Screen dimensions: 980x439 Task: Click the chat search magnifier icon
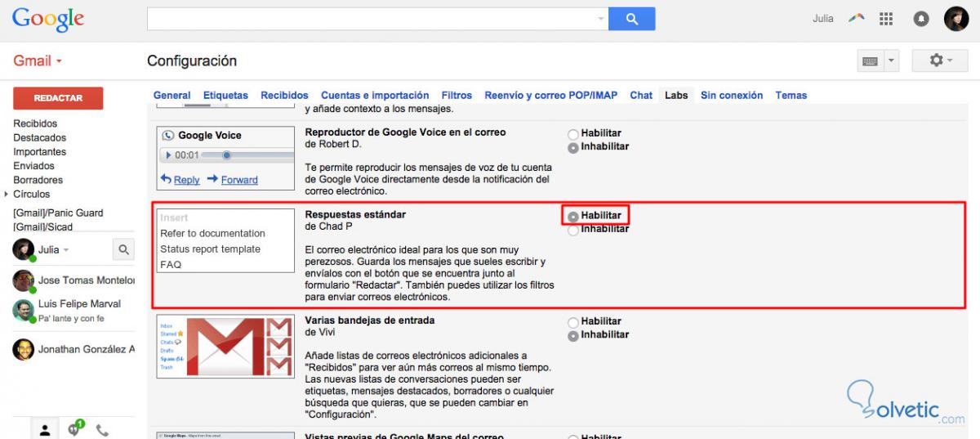click(123, 249)
